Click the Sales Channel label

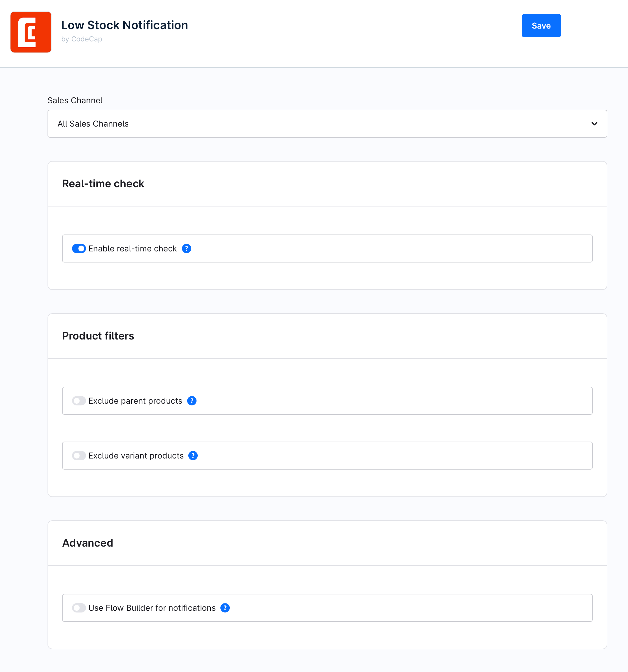(75, 100)
